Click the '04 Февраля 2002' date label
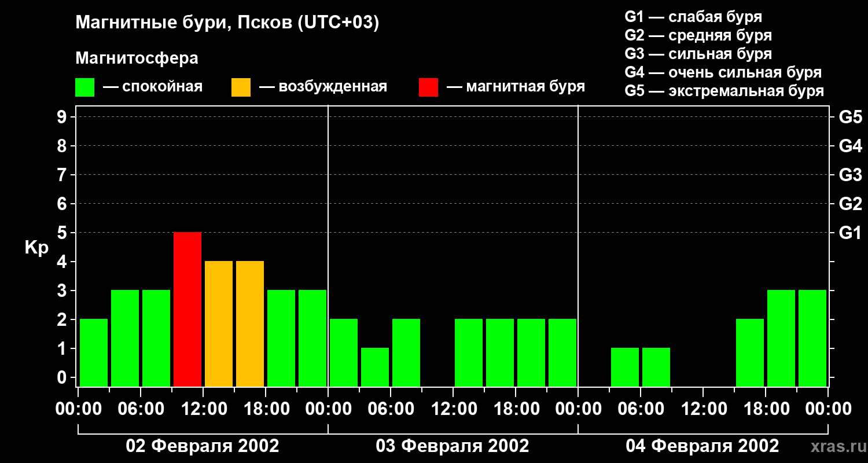This screenshot has width=868, height=463. tap(703, 446)
